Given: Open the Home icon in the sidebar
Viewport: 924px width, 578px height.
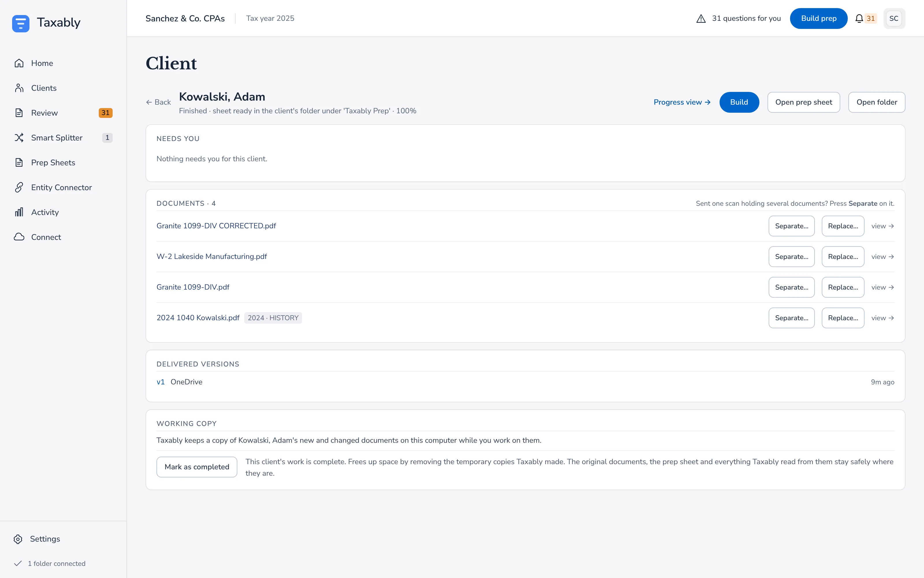Looking at the screenshot, I should 19,63.
